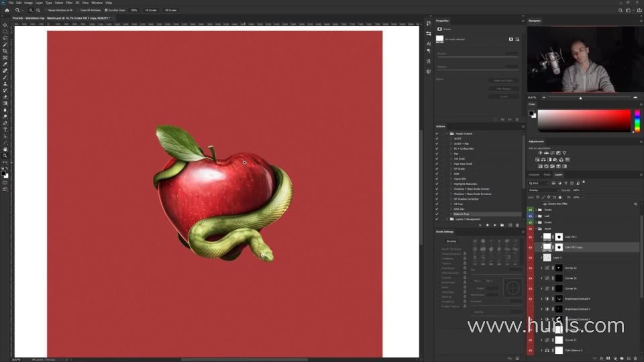Select the Eyedropper tool
This screenshot has width=644, height=362.
click(x=5, y=64)
